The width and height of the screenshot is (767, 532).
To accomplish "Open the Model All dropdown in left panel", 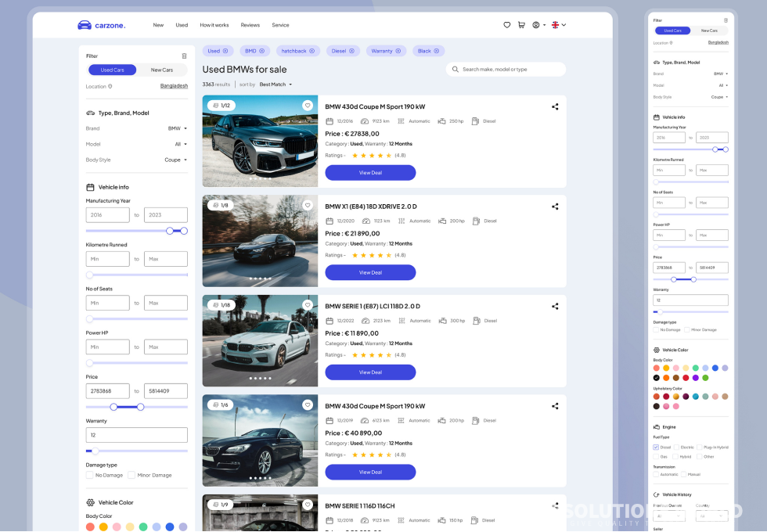I will point(181,144).
